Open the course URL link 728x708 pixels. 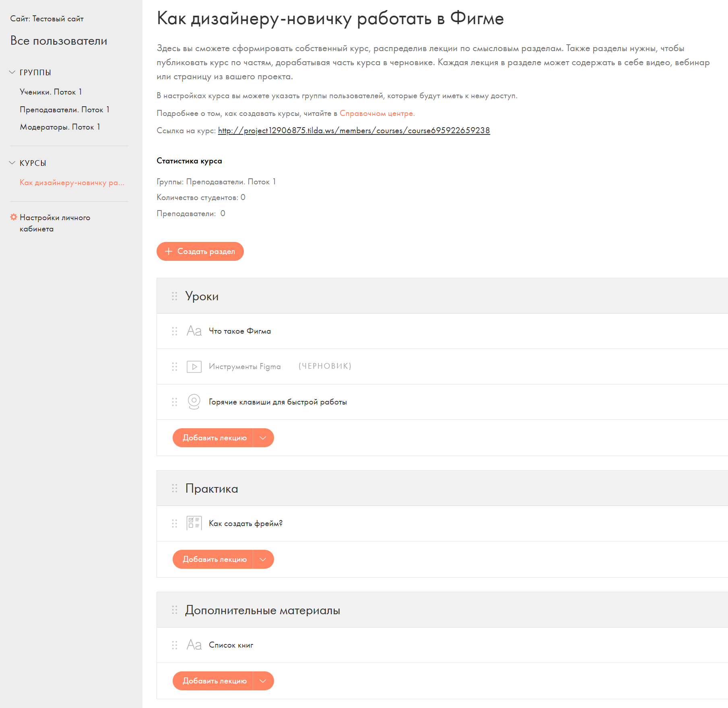[x=354, y=130]
